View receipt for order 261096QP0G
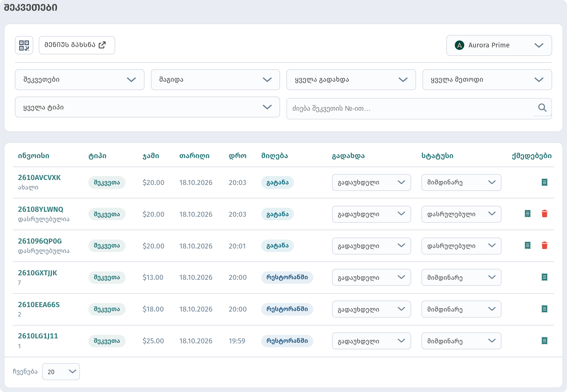Viewport: 567px width, 392px height. pyautogui.click(x=528, y=246)
